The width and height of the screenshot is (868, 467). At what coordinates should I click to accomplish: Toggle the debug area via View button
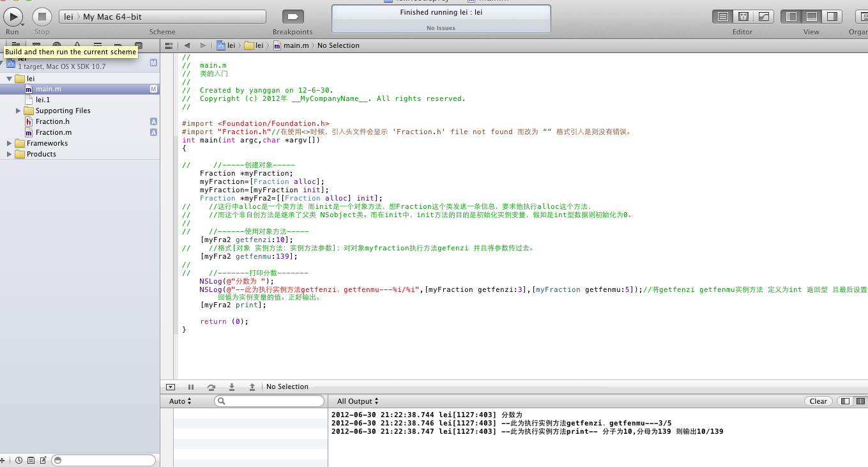point(812,17)
